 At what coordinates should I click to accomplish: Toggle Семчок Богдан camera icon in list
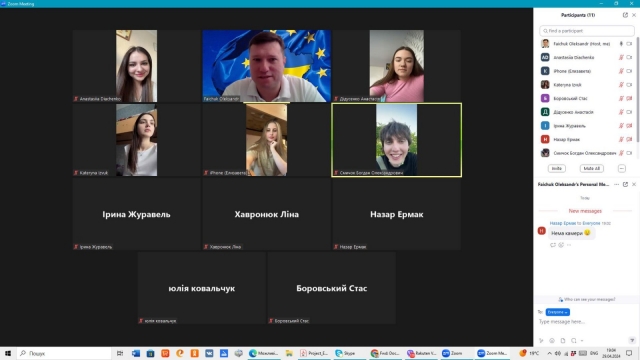pyautogui.click(x=629, y=153)
